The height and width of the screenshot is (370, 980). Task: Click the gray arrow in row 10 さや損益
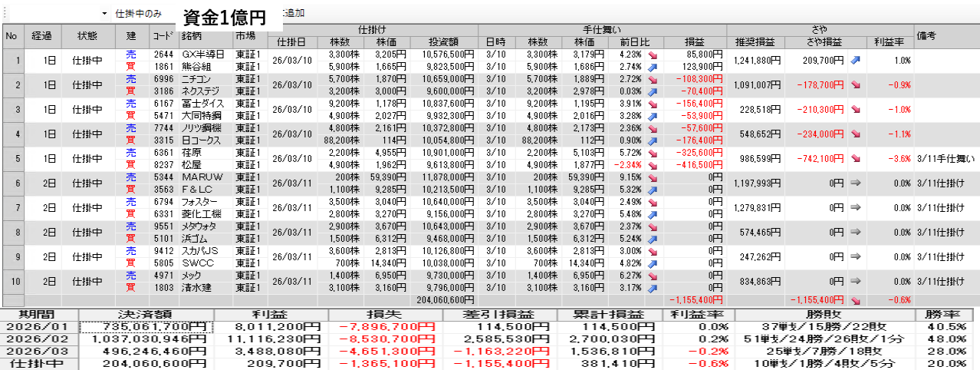click(855, 282)
